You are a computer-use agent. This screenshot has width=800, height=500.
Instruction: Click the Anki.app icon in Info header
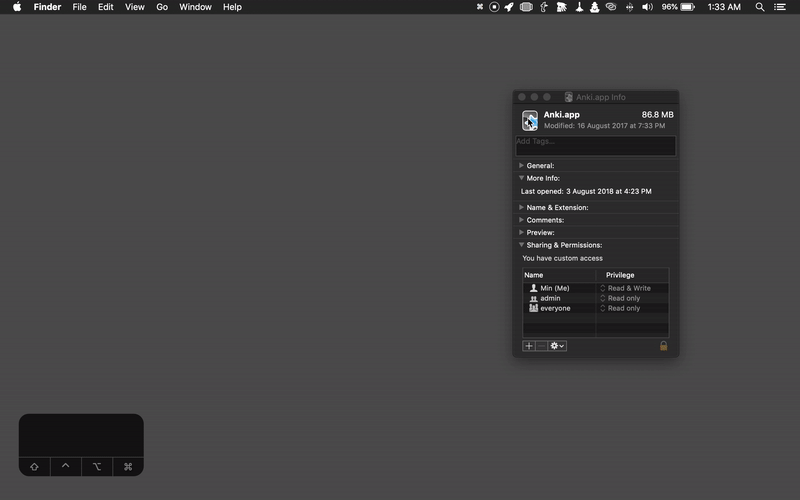530,121
